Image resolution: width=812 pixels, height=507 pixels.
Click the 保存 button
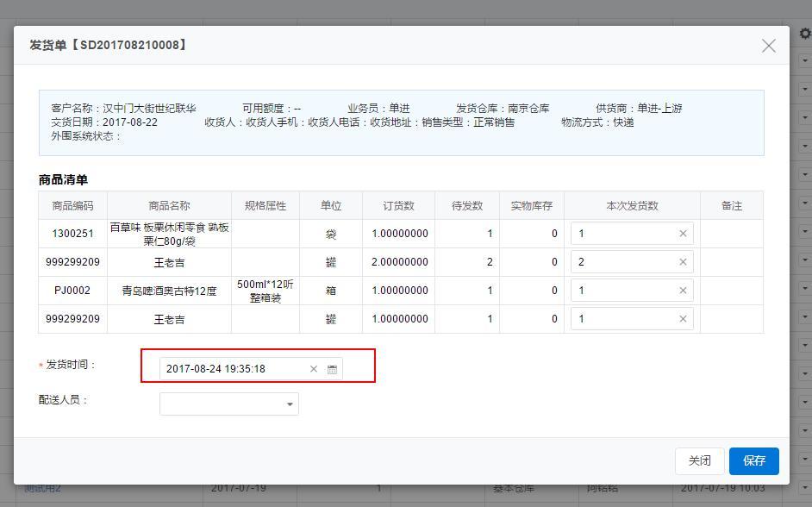(753, 460)
